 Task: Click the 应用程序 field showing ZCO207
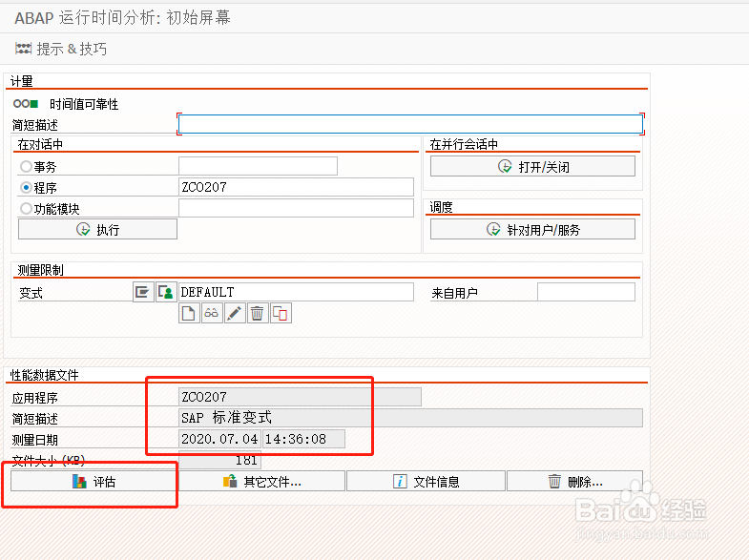coord(300,397)
